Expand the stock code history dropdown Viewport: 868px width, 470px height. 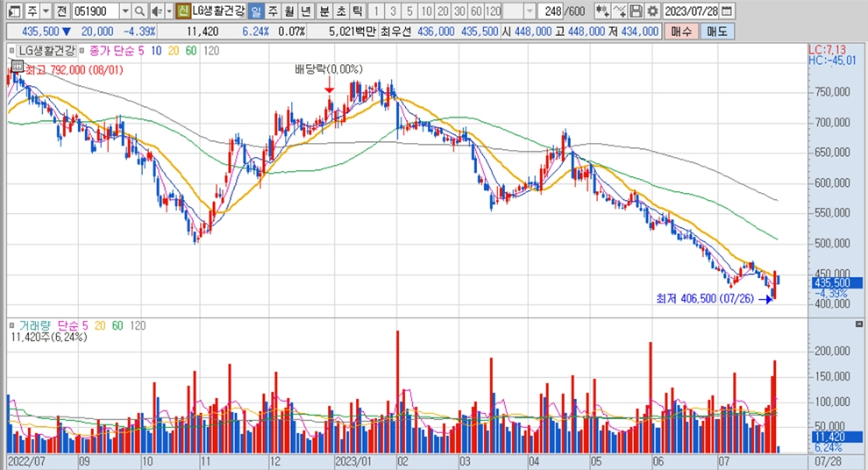pos(125,11)
